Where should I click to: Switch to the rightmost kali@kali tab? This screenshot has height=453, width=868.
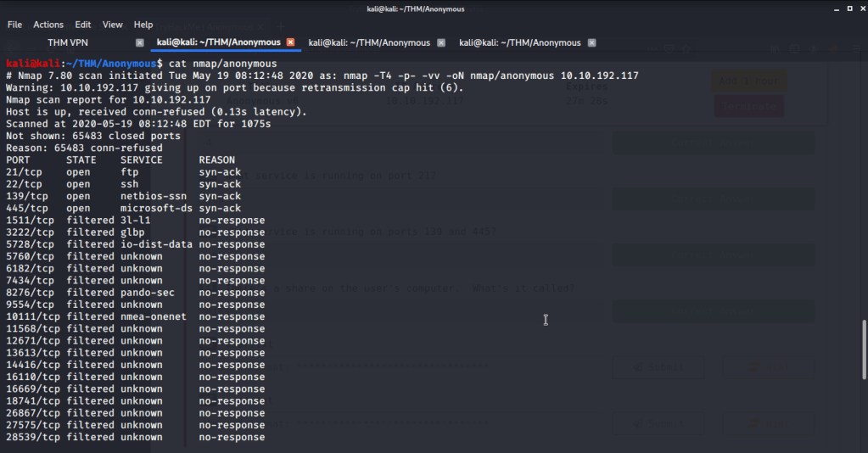coord(520,42)
